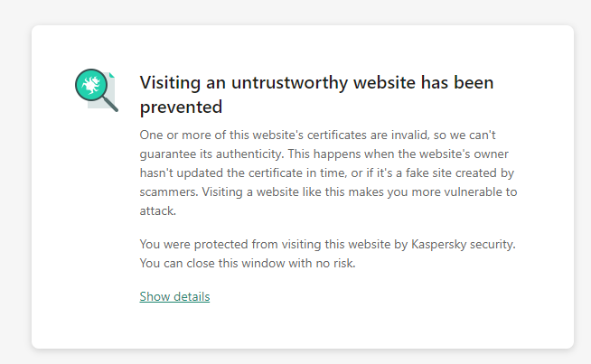The image size is (591, 364).
Task: Click the Kaspersky bug magnifier warning icon
Action: point(95,89)
